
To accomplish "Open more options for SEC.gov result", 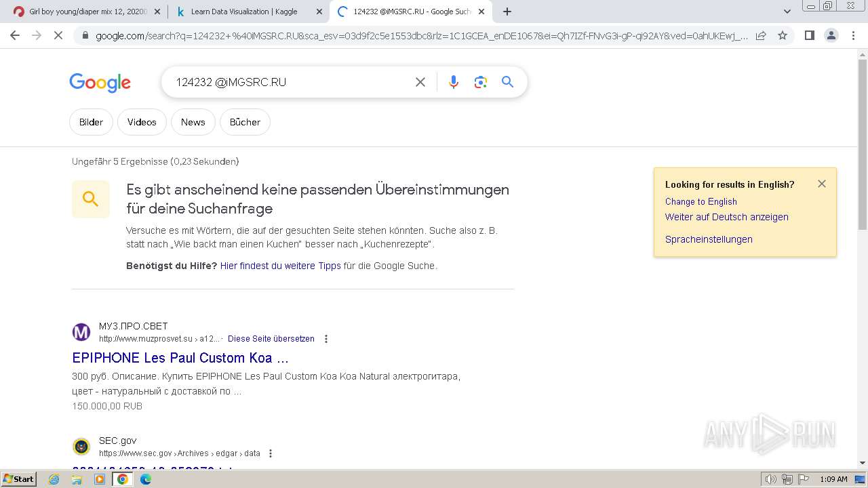I will click(271, 453).
